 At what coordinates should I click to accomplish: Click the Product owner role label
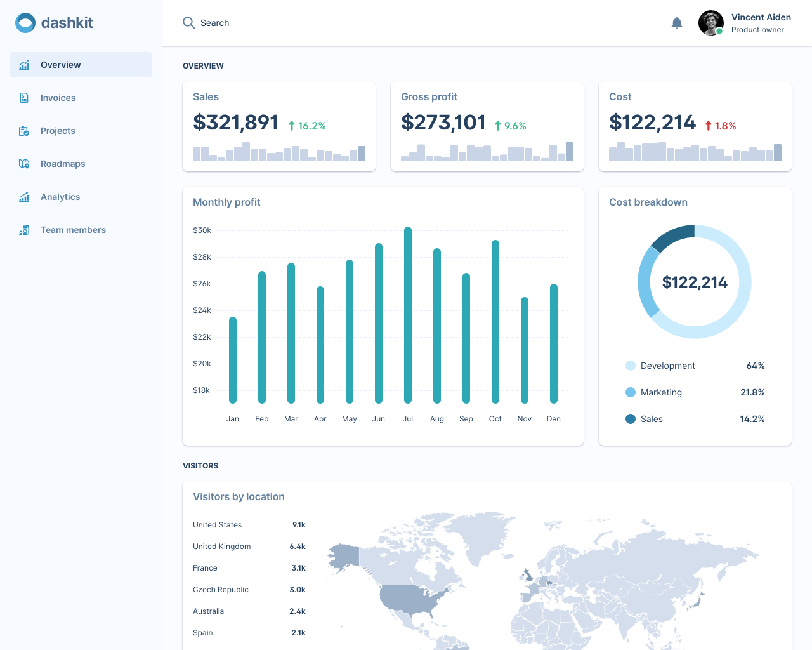coord(757,30)
